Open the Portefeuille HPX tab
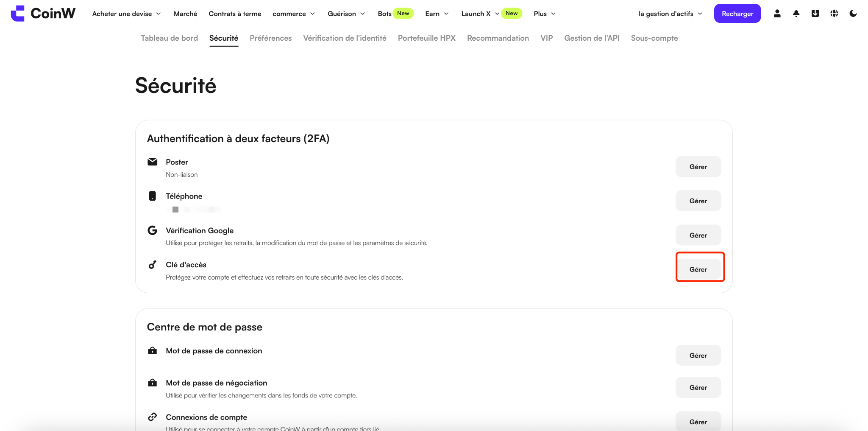This screenshot has height=431, width=868. click(427, 38)
